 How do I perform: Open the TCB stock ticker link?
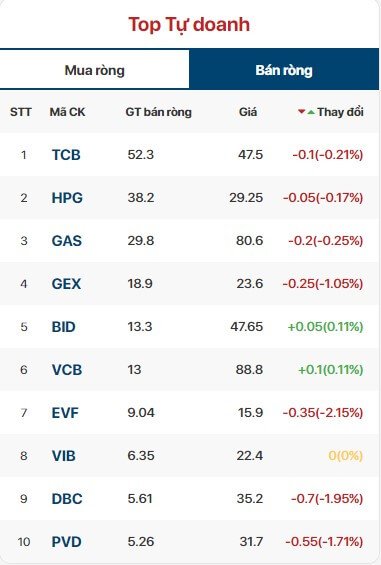tap(66, 155)
